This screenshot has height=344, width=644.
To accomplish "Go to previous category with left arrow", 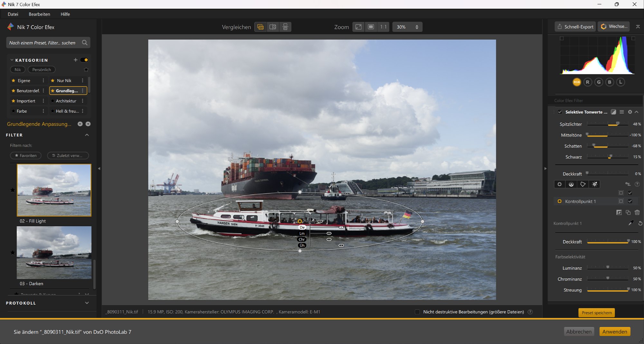I will pos(80,124).
